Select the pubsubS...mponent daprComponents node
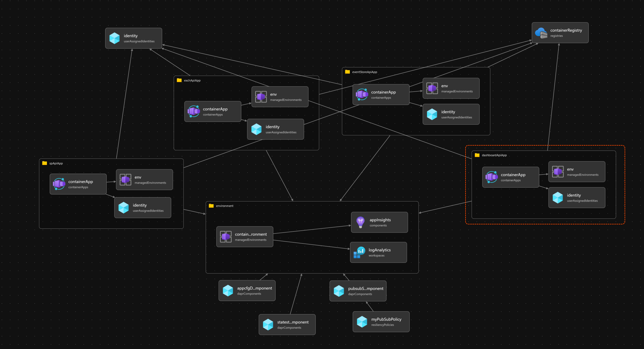Viewport: 644px width, 349px height. click(358, 291)
